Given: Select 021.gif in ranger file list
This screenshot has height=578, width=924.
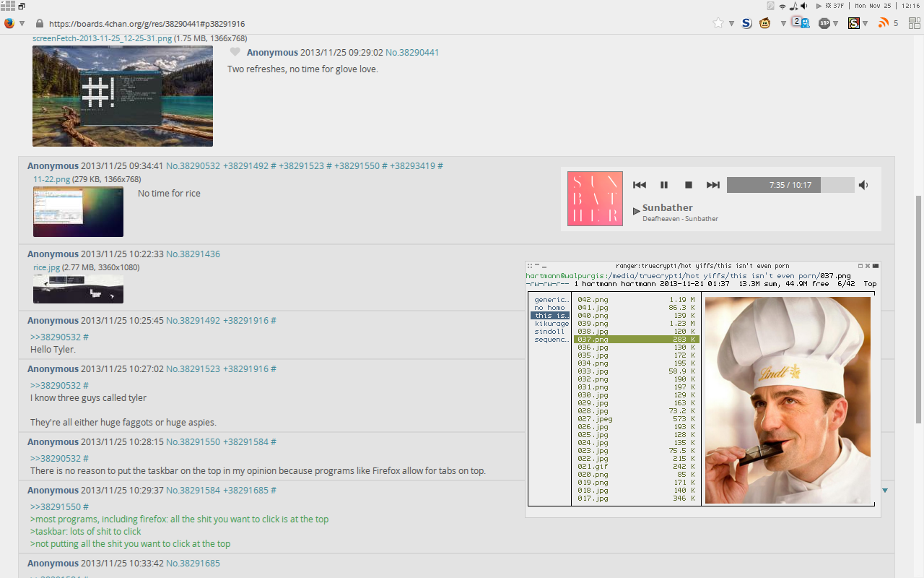Looking at the screenshot, I should 636,467.
